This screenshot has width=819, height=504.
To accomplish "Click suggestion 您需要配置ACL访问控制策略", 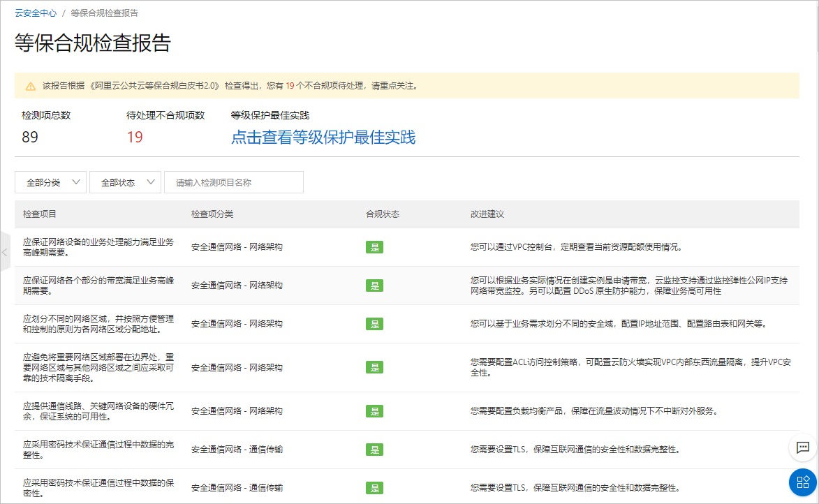I will (x=630, y=368).
